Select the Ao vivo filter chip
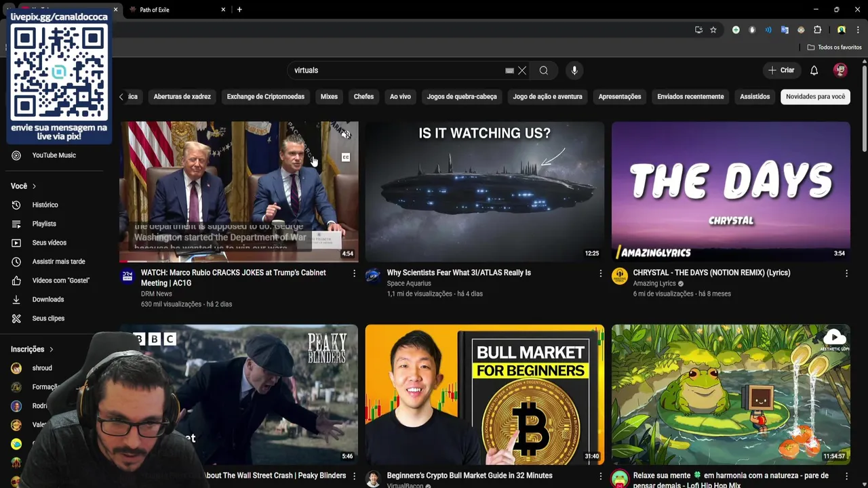 400,96
